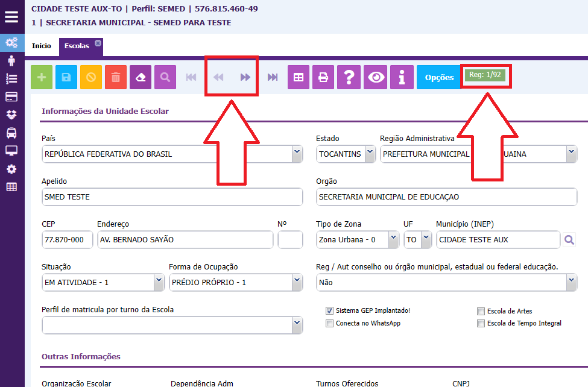
Task: Open the Situação dropdown
Action: tap(159, 282)
